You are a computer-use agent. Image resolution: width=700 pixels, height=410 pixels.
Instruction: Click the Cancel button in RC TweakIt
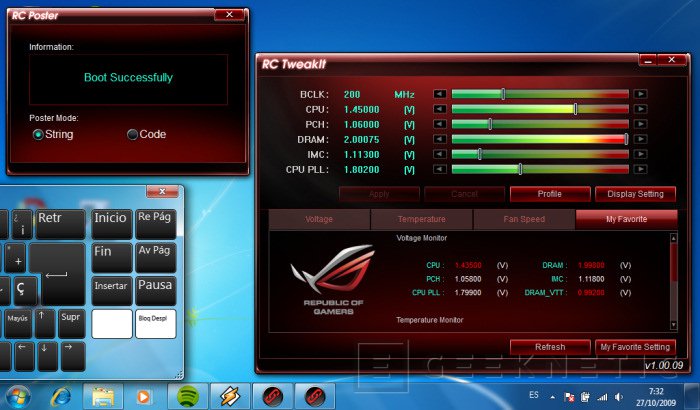click(464, 194)
